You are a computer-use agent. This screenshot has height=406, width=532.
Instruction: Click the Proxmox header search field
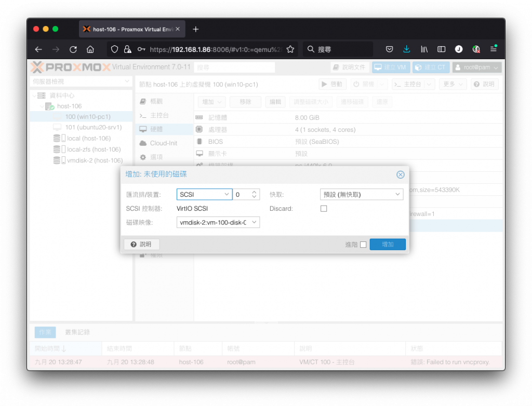click(x=234, y=67)
